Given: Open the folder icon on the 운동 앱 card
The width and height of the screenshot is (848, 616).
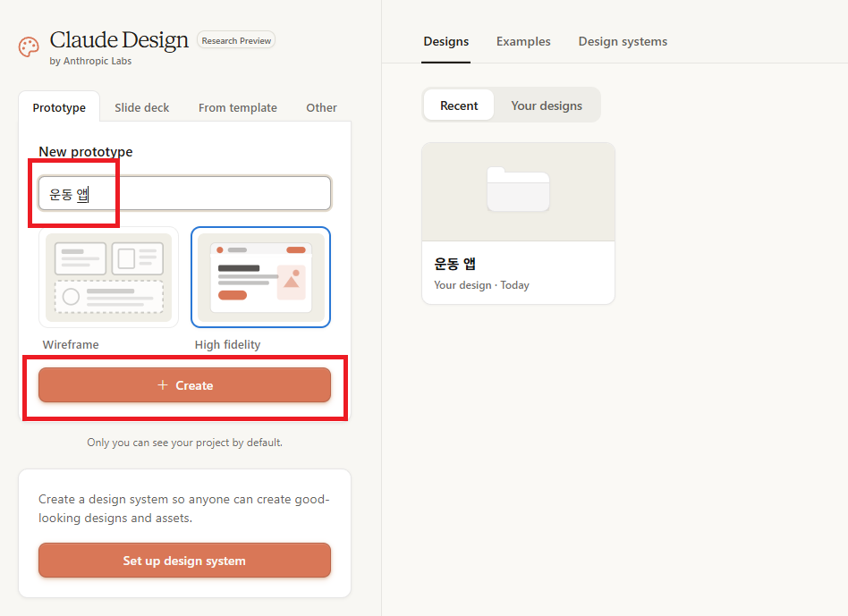Looking at the screenshot, I should [x=518, y=190].
